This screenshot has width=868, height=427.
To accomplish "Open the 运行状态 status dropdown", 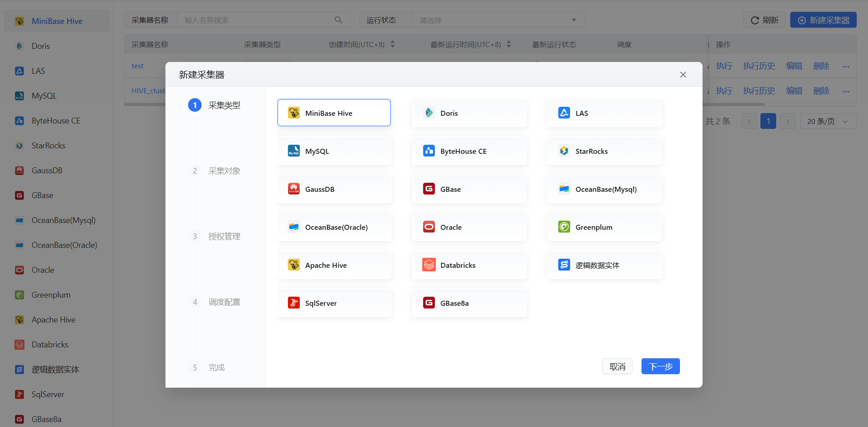I will [x=498, y=20].
